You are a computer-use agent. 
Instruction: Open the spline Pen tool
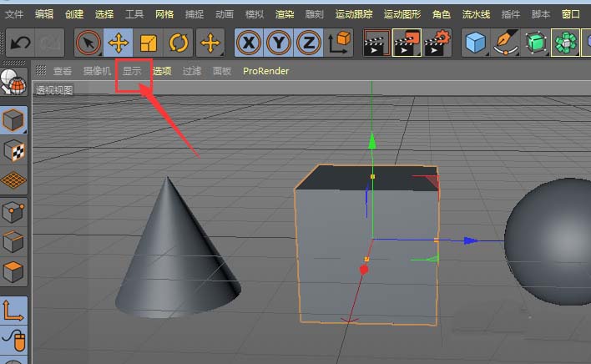pyautogui.click(x=506, y=43)
